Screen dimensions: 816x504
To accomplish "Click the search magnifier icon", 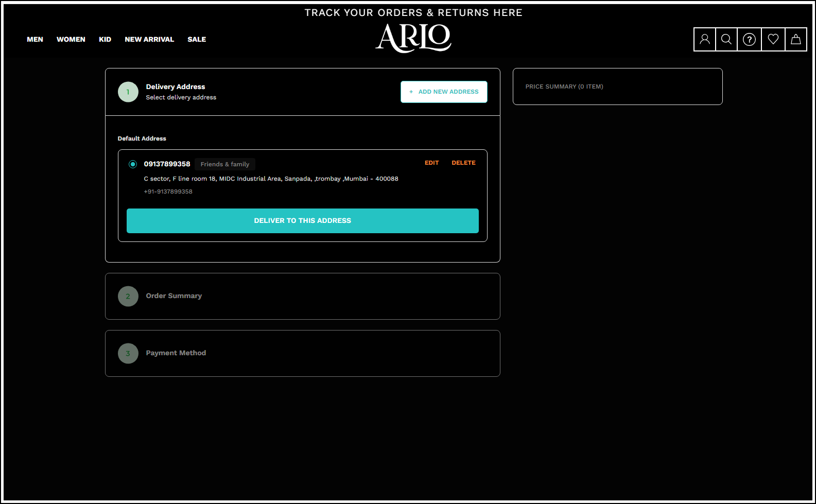I will [726, 39].
